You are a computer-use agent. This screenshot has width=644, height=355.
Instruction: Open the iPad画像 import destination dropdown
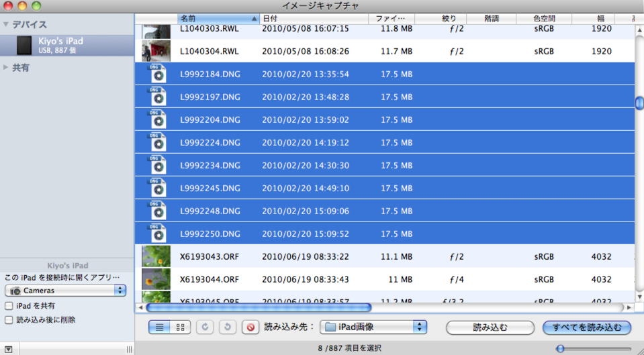coord(373,327)
